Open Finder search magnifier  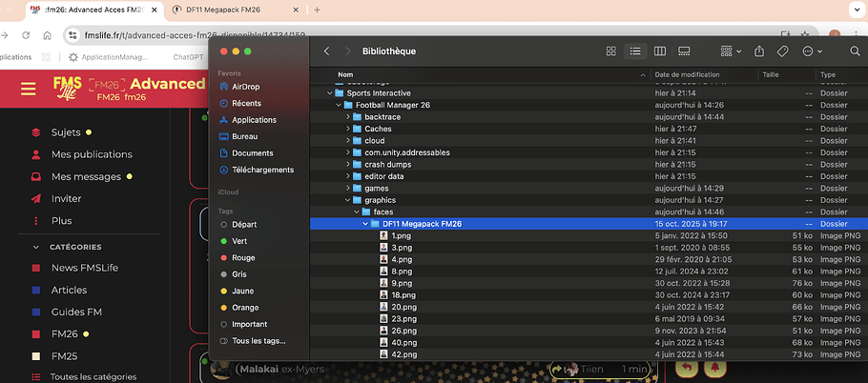click(844, 50)
